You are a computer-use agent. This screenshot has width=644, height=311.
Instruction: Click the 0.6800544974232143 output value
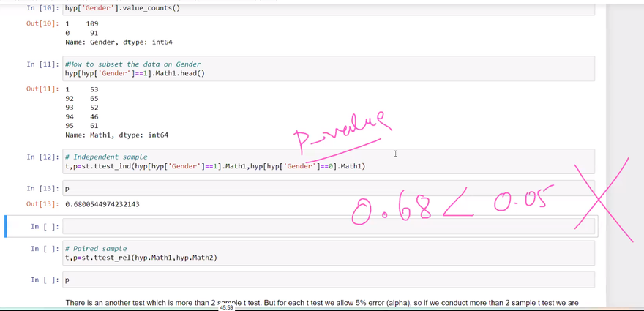pos(102,204)
